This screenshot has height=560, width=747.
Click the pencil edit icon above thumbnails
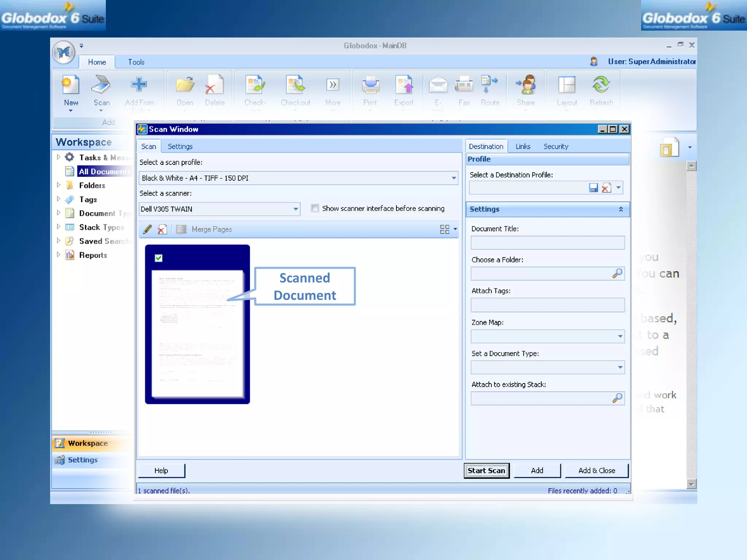[147, 229]
